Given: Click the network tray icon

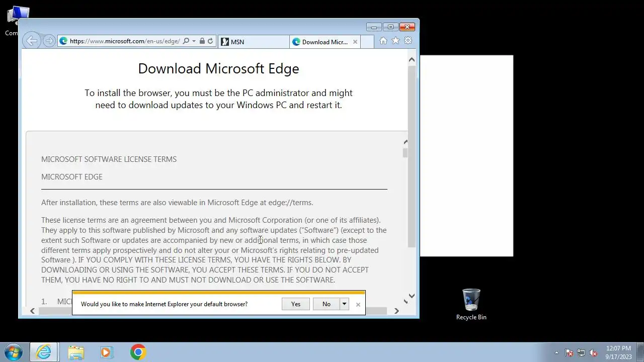Looking at the screenshot, I should (x=581, y=352).
